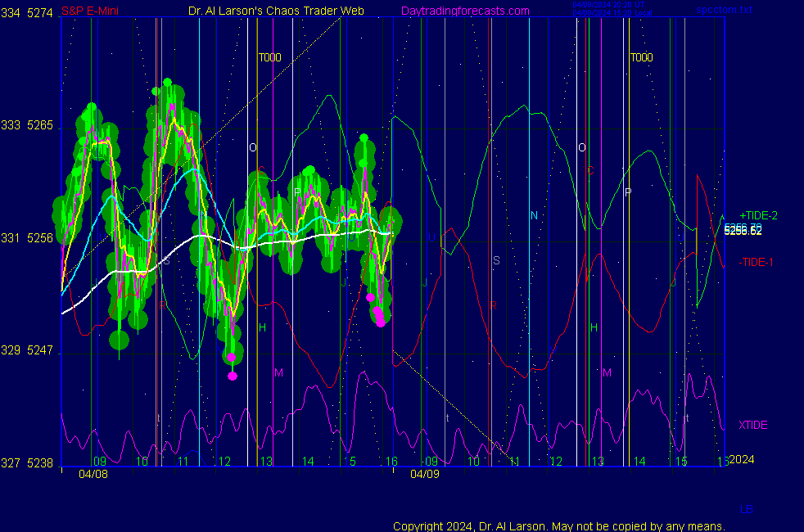Click the '334 5274' price axis label
Image resolution: width=804 pixels, height=532 pixels.
[27, 13]
